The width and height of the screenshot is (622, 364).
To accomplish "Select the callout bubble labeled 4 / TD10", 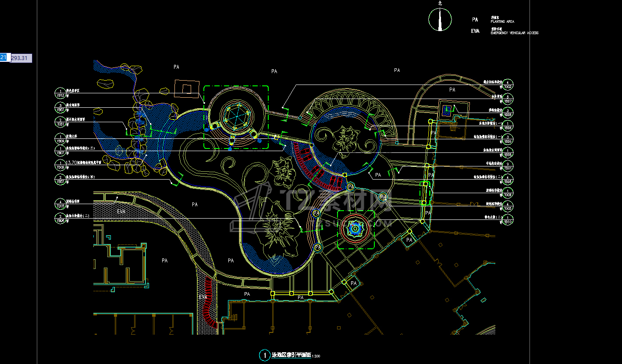I will (60, 204).
